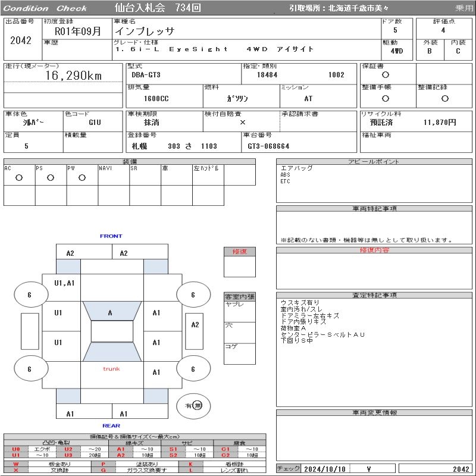Click the 乗用 label in the header

point(464,8)
